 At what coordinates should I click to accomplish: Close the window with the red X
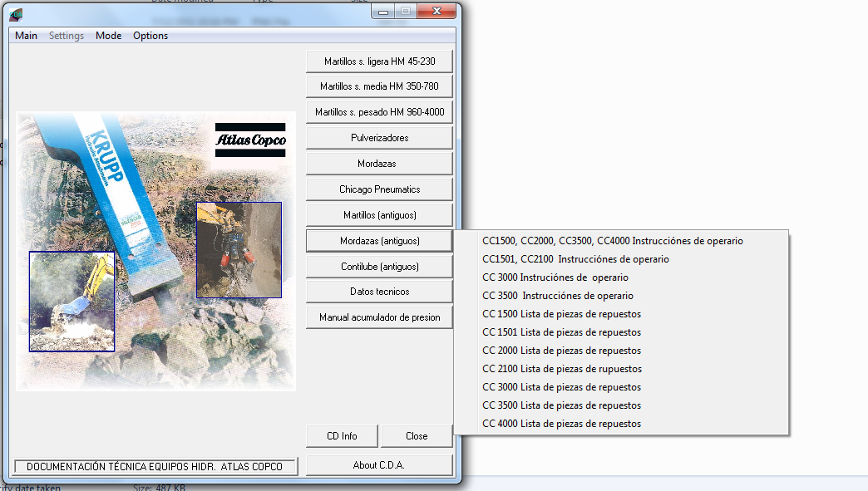pos(436,11)
